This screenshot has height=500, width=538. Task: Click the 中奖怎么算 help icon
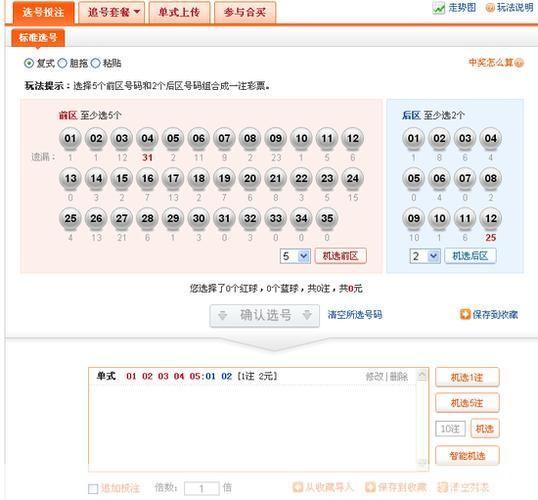click(519, 63)
